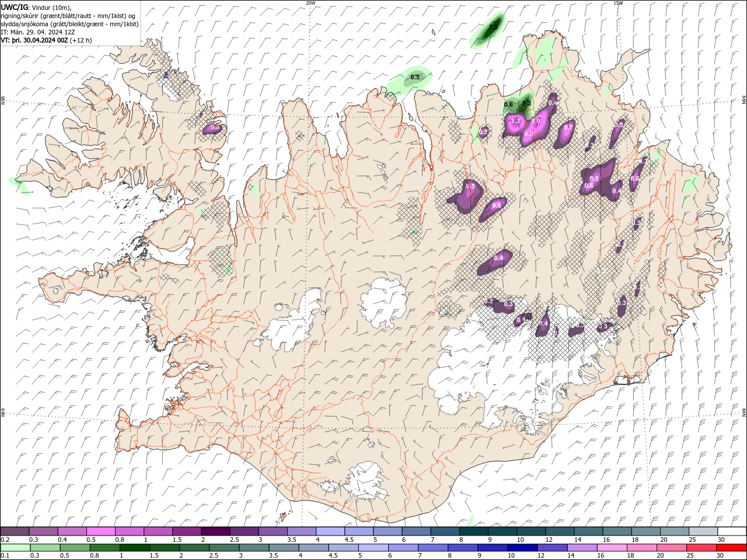Select upper-row grey swatch between 20 and 25
747x560 pixels.
point(675,531)
